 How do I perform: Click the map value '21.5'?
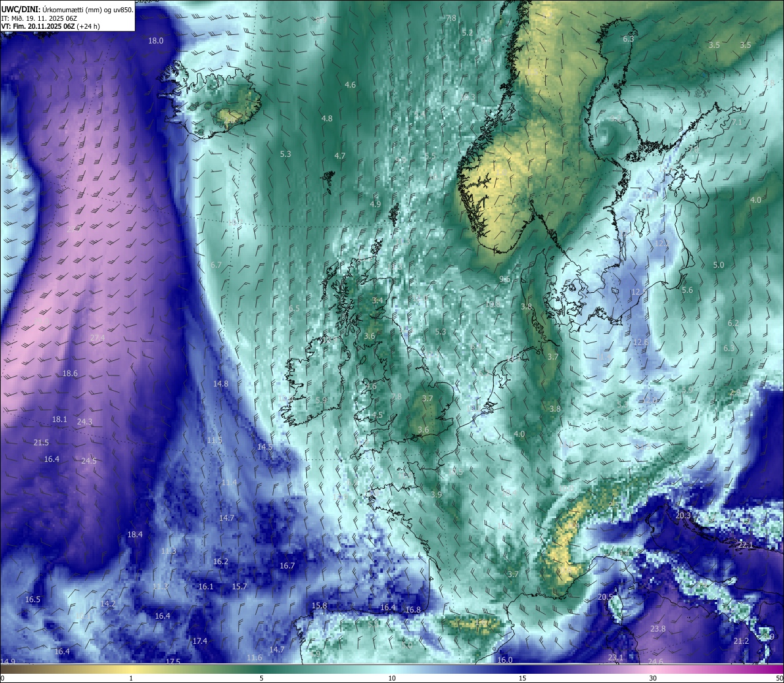[x=41, y=443]
